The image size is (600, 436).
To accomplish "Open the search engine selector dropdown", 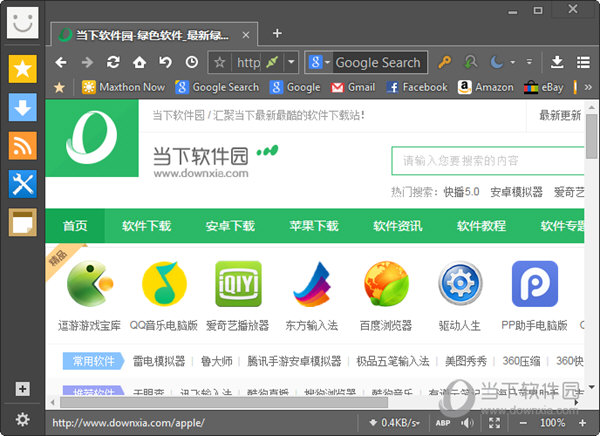I will tap(318, 62).
